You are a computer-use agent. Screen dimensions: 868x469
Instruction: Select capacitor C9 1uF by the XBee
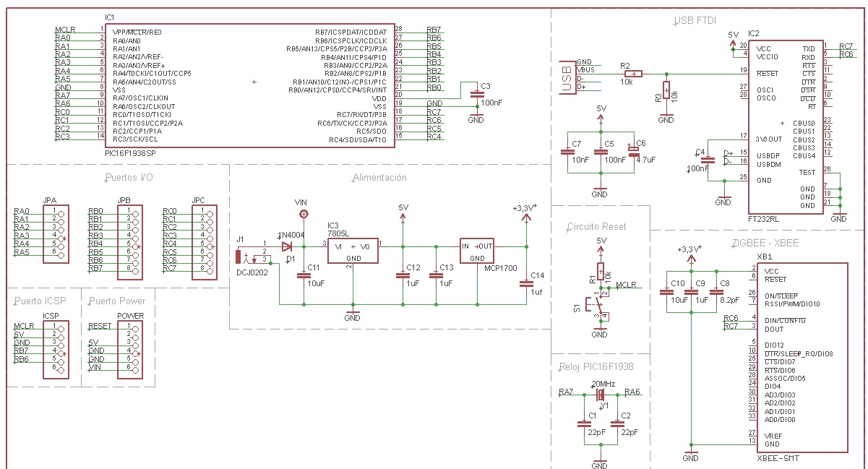[690, 291]
